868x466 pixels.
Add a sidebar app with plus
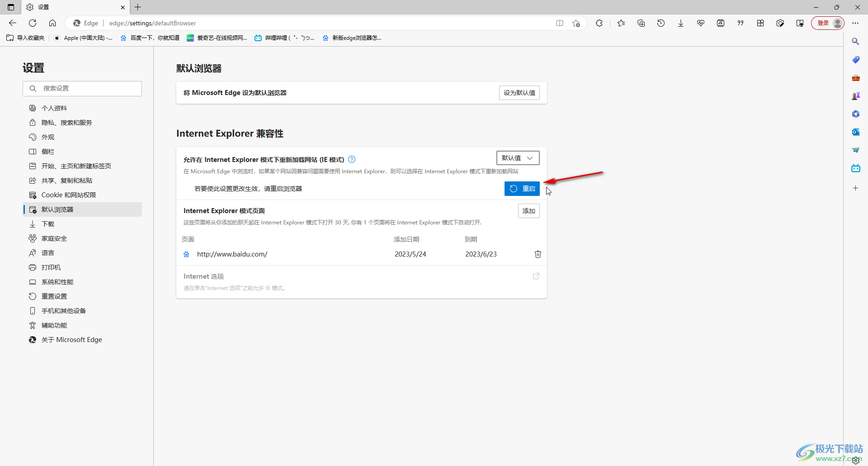(855, 188)
